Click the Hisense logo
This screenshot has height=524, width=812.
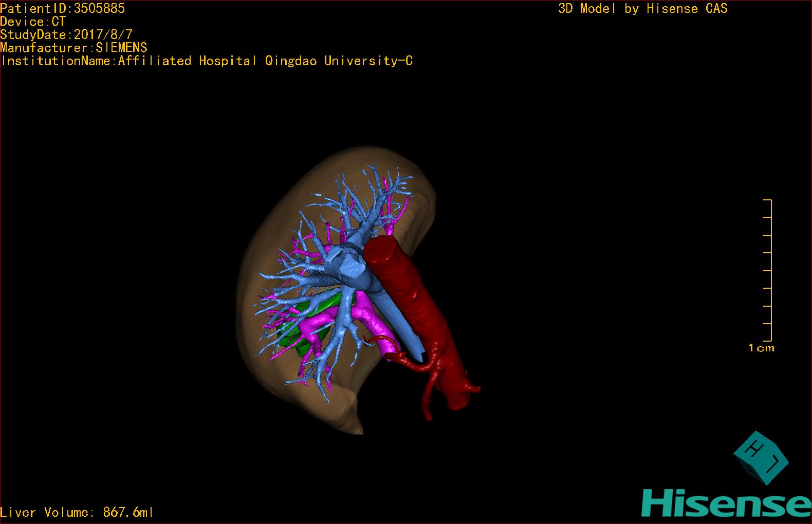[726, 502]
